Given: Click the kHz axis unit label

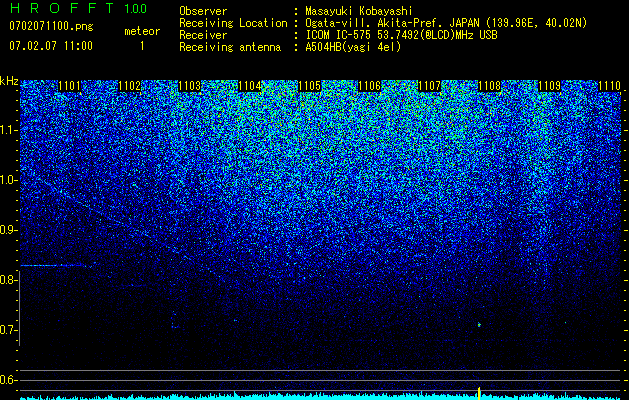Looking at the screenshot, I should [x=9, y=81].
